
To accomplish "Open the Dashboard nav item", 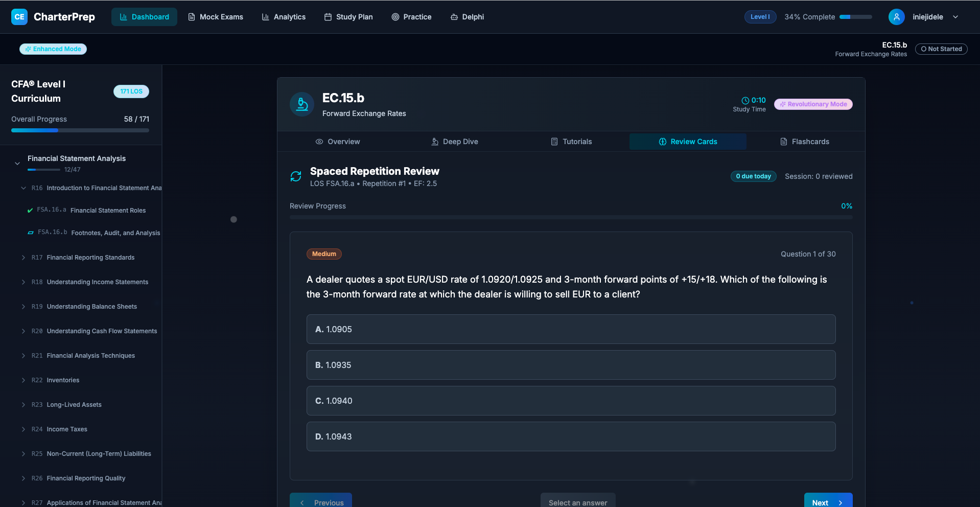I will pyautogui.click(x=144, y=17).
